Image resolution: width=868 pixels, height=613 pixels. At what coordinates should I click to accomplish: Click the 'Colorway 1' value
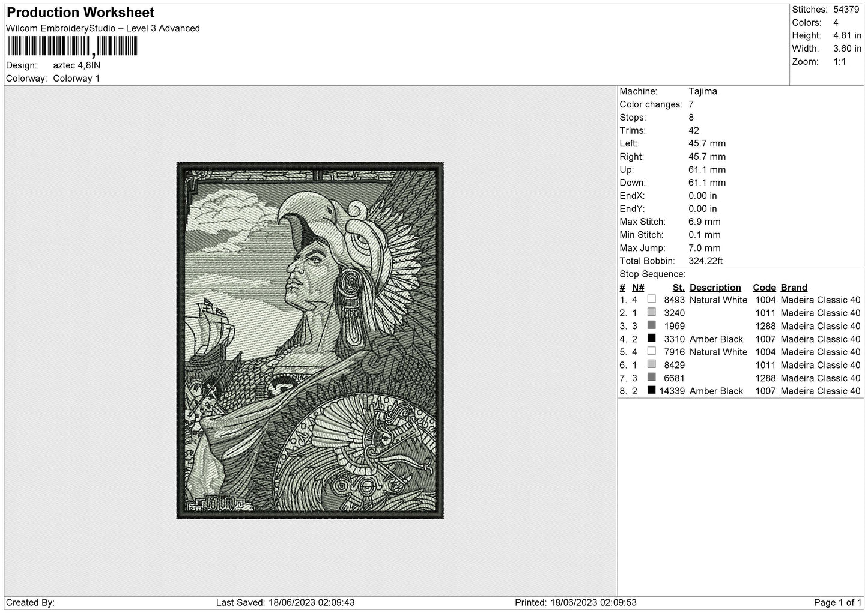pos(76,79)
